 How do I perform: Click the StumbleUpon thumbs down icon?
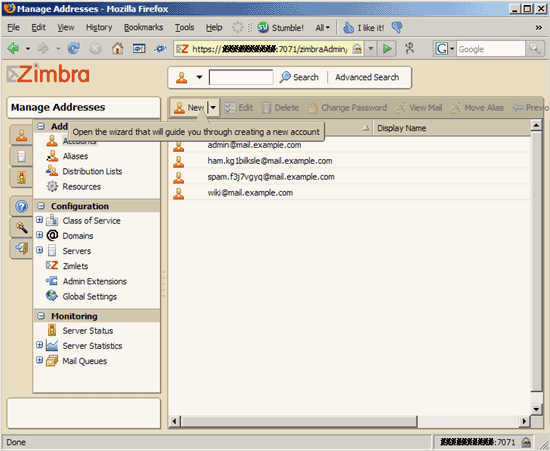coord(397,27)
